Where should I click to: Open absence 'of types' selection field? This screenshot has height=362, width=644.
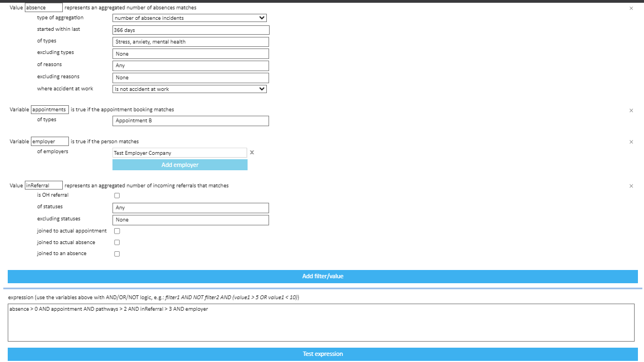[x=191, y=42]
